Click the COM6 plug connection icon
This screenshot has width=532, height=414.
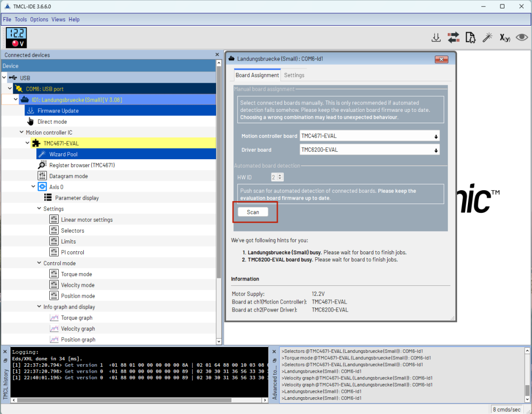[x=19, y=89]
